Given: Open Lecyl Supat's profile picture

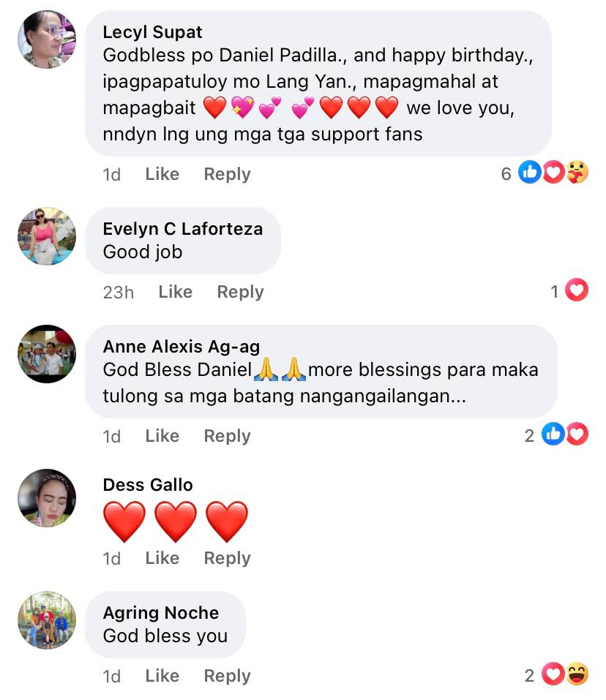Looking at the screenshot, I should point(47,39).
